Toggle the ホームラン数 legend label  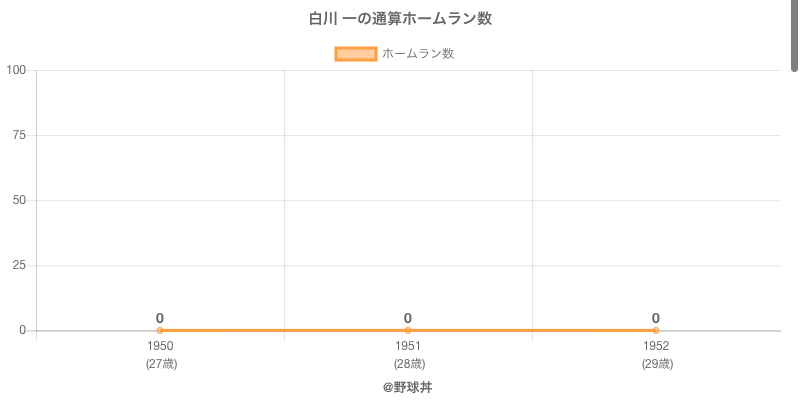[418, 54]
